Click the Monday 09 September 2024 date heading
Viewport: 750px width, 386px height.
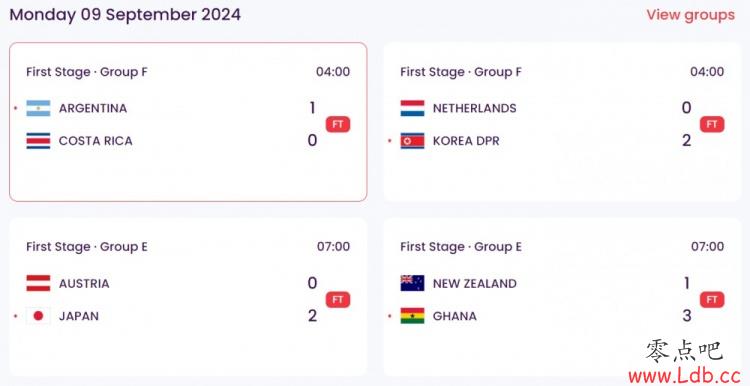[125, 15]
